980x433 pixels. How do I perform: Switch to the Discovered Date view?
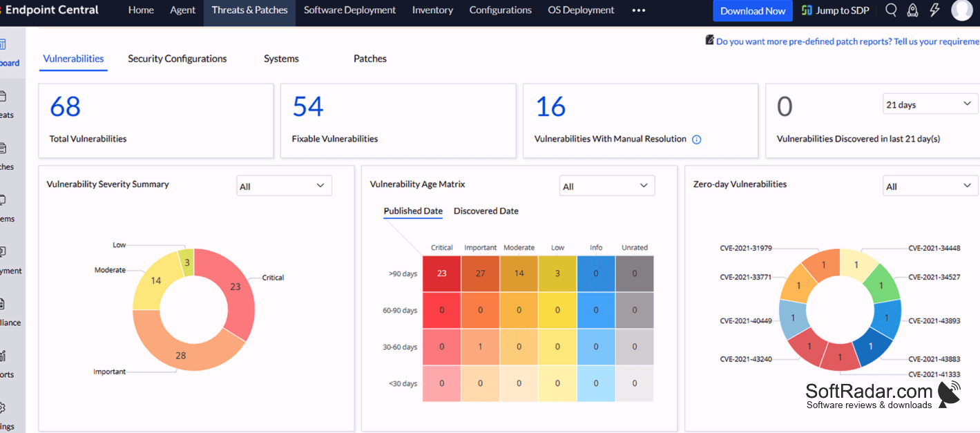pyautogui.click(x=486, y=211)
